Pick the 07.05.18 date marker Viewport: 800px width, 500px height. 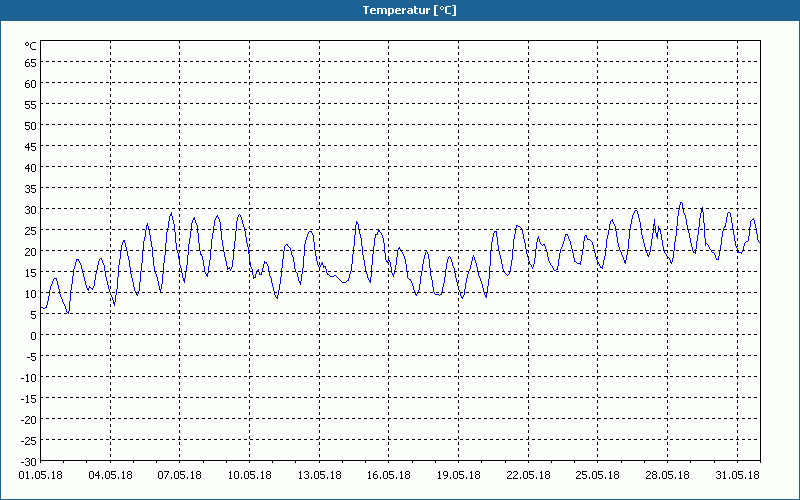180,475
